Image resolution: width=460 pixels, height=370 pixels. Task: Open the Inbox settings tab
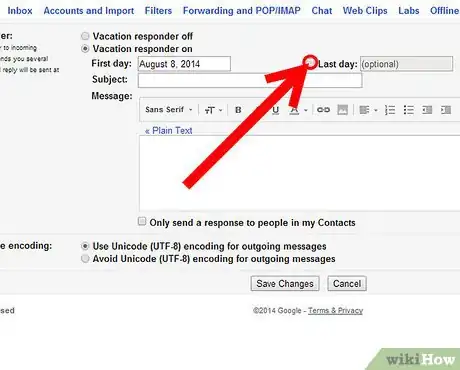[x=20, y=11]
